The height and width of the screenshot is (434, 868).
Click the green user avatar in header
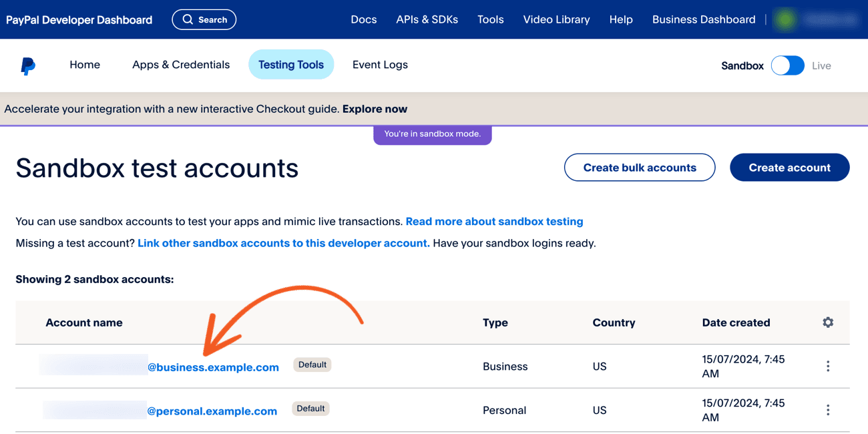point(785,19)
